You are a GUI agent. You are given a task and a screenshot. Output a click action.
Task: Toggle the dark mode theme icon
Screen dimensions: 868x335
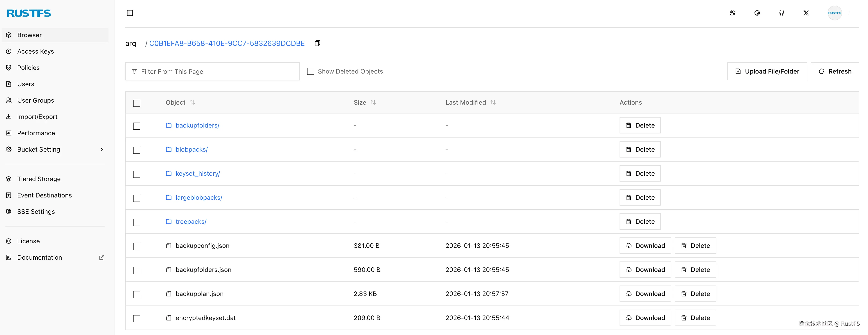tap(757, 13)
